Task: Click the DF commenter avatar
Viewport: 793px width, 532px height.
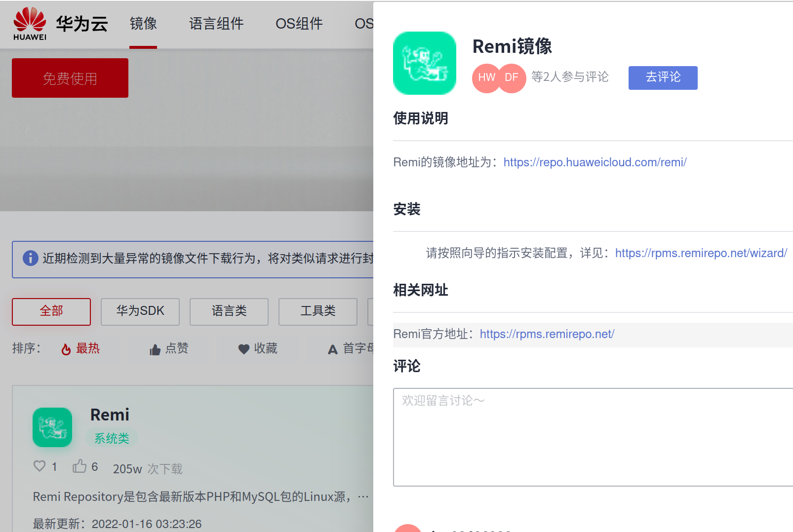Action: click(x=512, y=78)
